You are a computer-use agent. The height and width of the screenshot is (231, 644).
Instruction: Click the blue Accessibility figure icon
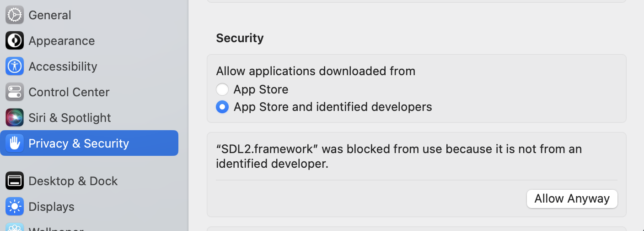click(x=15, y=66)
